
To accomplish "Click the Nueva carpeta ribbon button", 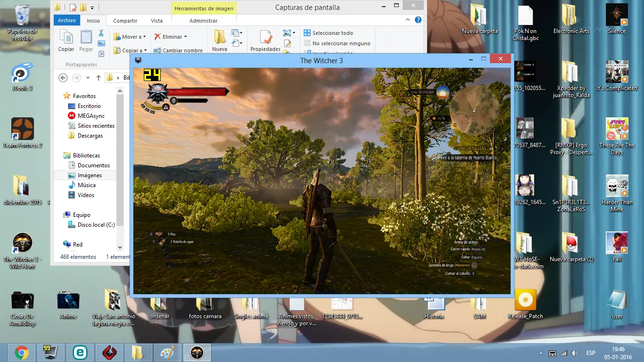I will tap(220, 41).
